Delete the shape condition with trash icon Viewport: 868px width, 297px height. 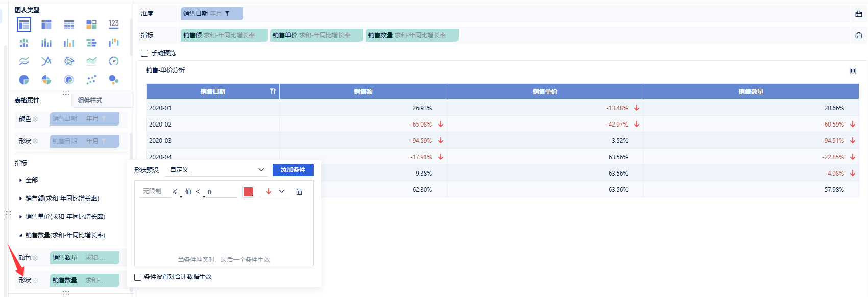click(x=299, y=192)
